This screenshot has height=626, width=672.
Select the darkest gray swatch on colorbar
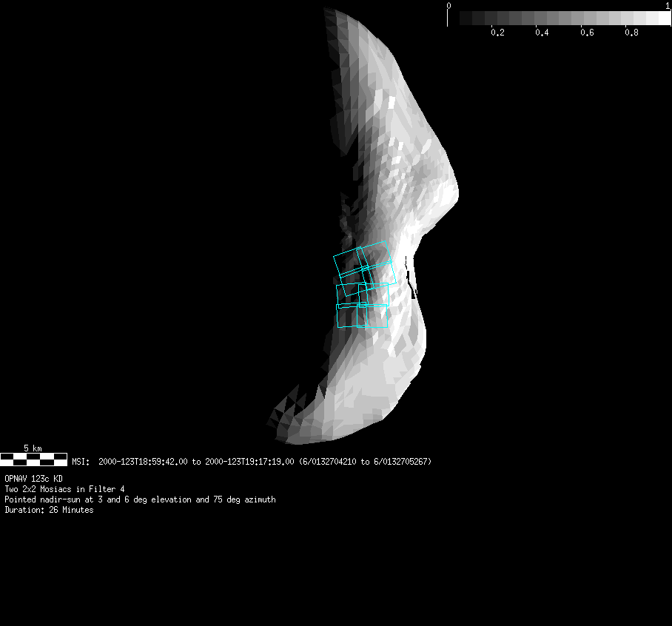tap(466, 18)
